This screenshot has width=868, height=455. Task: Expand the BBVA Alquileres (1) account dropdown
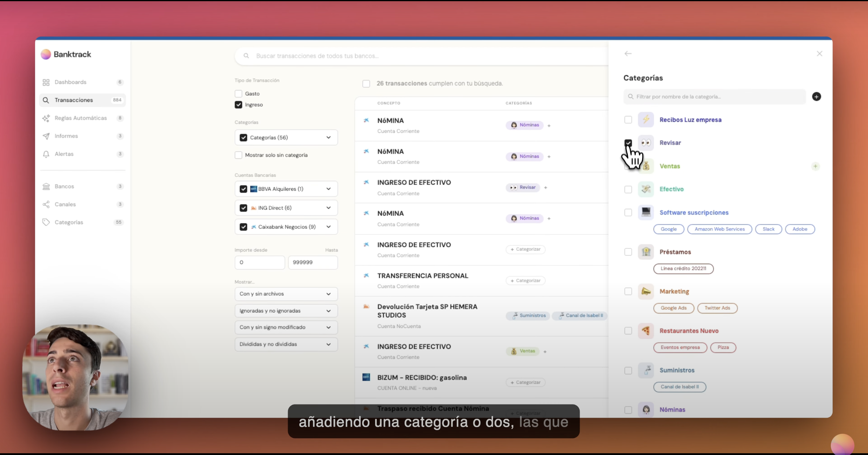tap(328, 189)
